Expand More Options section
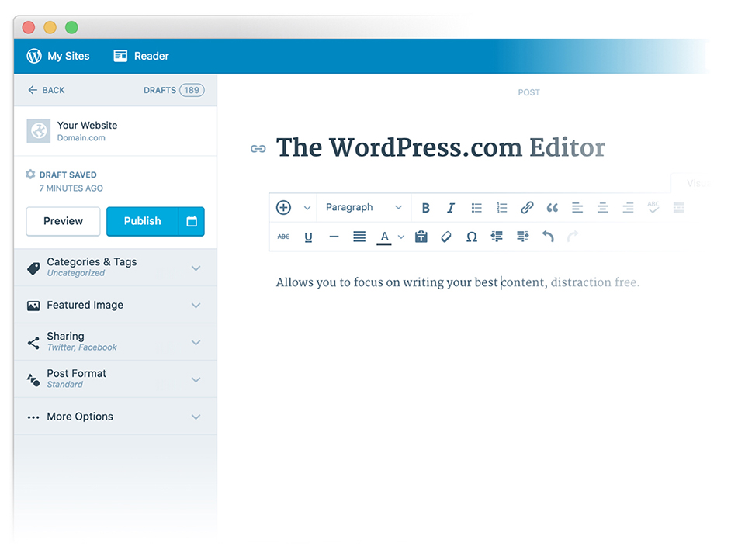The height and width of the screenshot is (560, 745). [116, 417]
